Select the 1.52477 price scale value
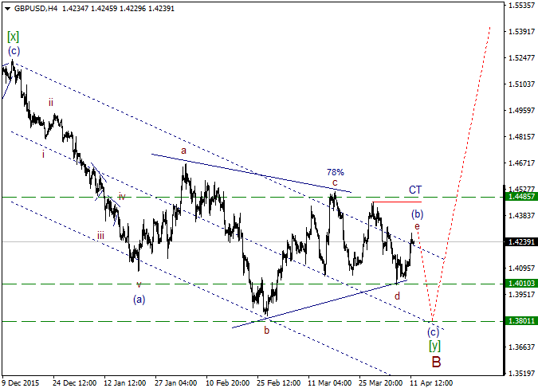538x392 pixels. click(x=522, y=57)
